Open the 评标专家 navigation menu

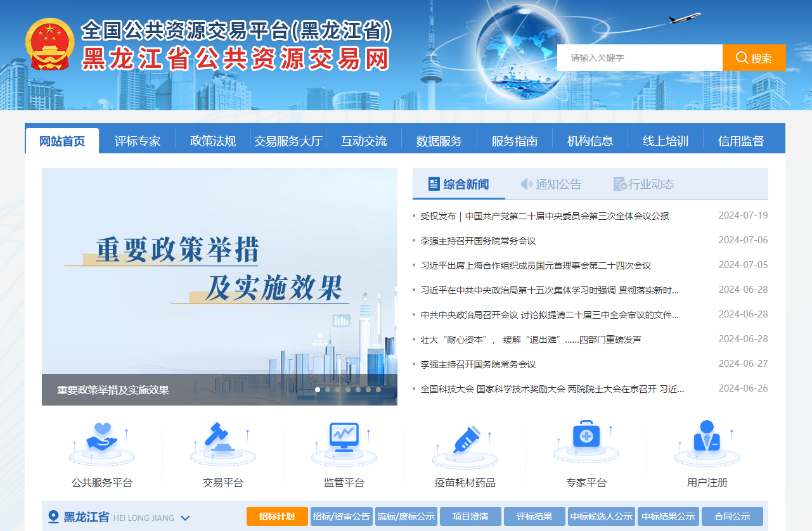click(x=137, y=140)
